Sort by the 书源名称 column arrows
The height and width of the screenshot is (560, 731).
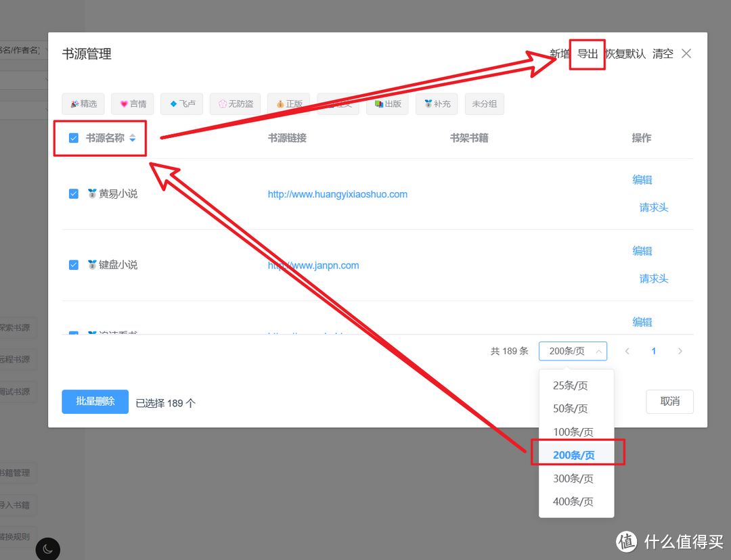(x=133, y=138)
